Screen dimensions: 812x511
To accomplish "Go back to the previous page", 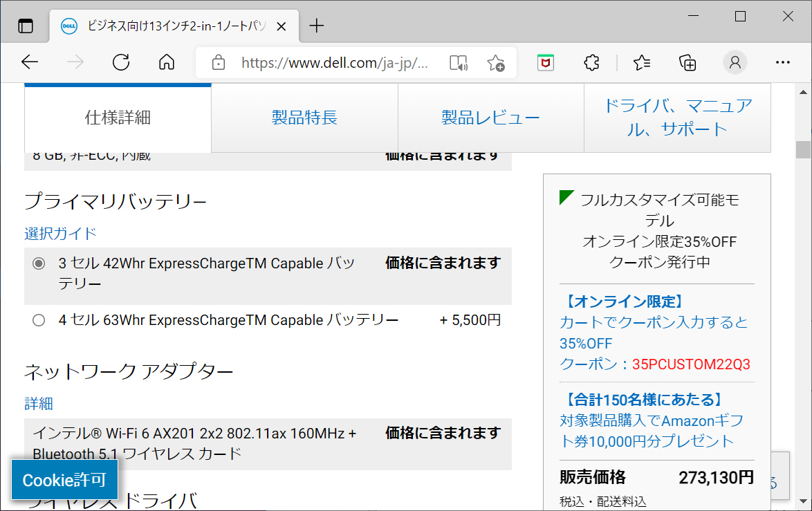I will coord(30,63).
